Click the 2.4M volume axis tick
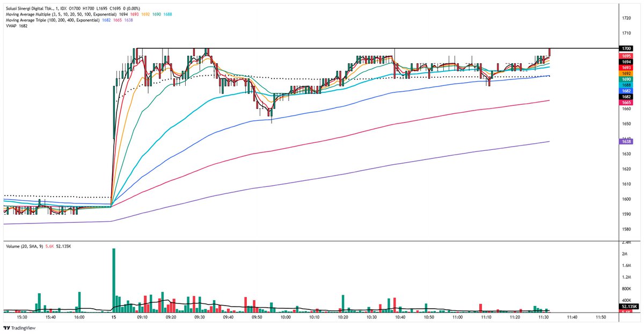 coord(627,243)
